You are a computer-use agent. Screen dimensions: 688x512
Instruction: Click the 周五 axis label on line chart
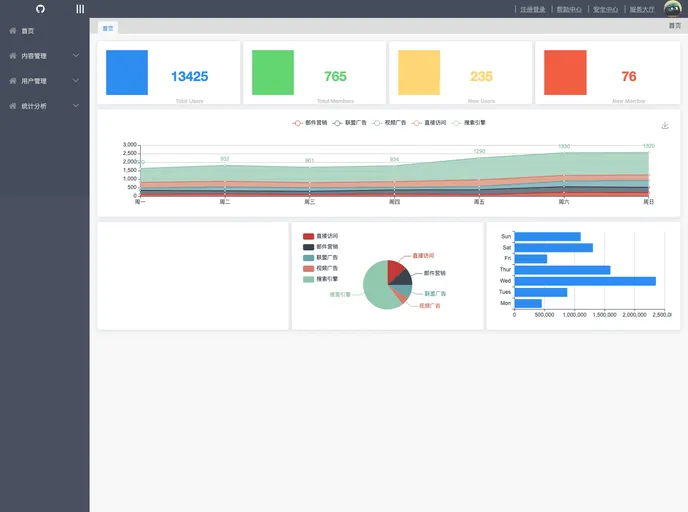point(479,202)
